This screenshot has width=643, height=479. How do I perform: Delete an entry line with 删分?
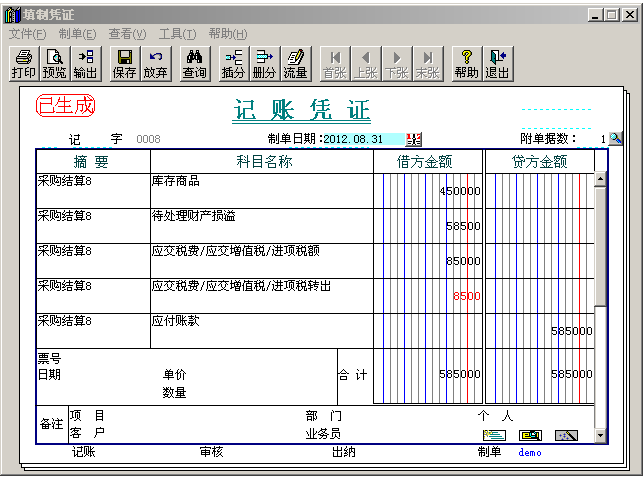coord(264,64)
